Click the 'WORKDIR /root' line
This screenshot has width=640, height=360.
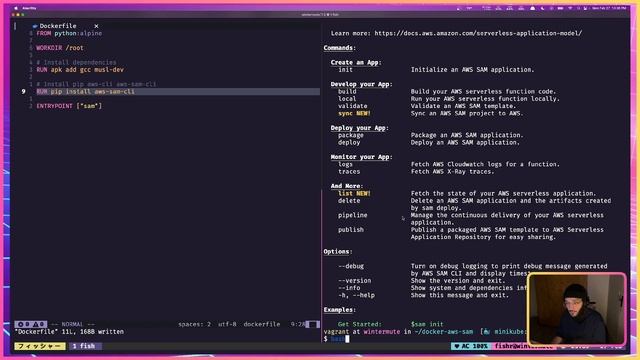click(60, 48)
